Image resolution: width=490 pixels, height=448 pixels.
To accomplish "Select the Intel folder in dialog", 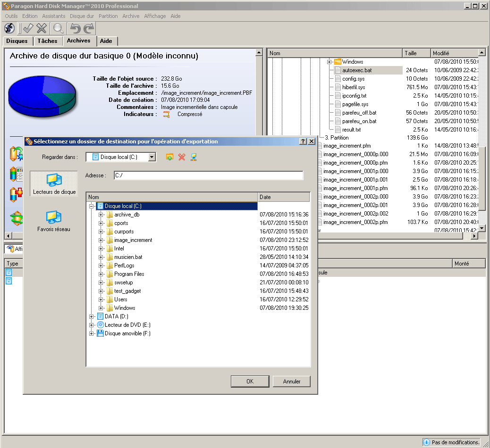I will 119,249.
